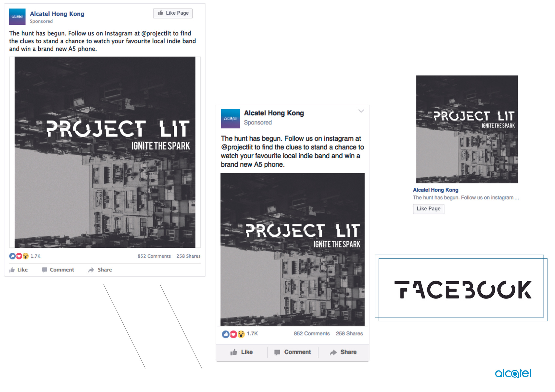555x392 pixels.
Task: Open 852 Comments in mobile ad
Action: [312, 333]
